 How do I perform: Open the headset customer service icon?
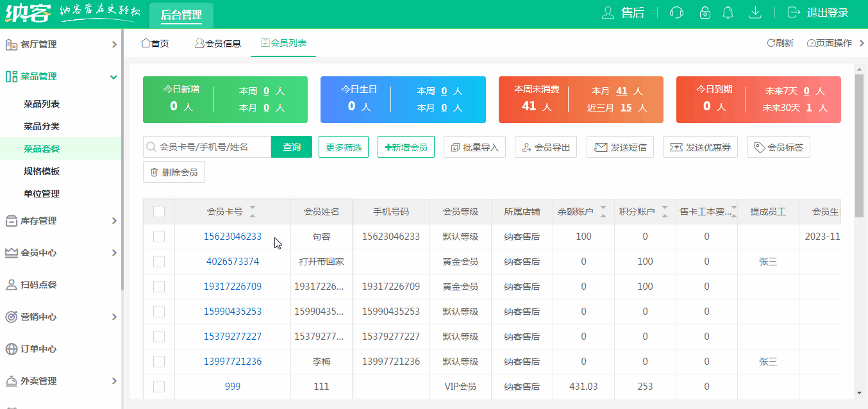(x=676, y=12)
